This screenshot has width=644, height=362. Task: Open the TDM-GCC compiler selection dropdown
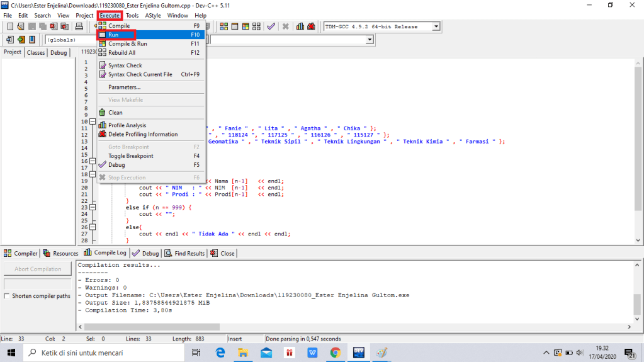[x=436, y=26]
